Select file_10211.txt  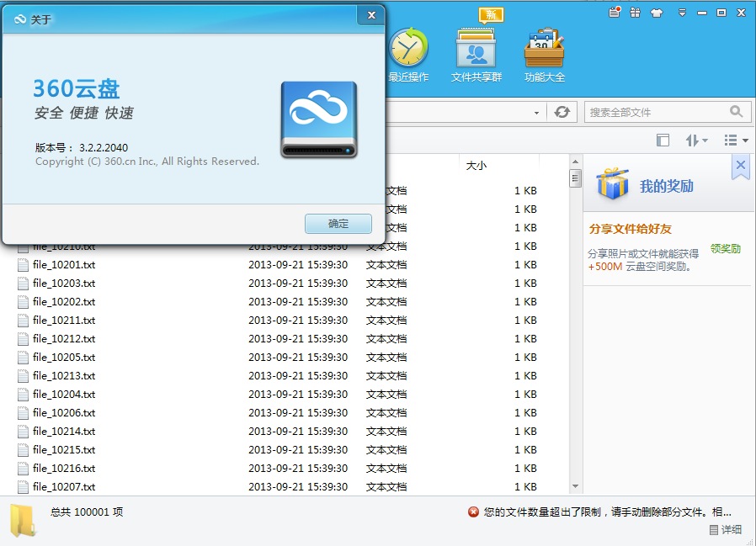(64, 320)
